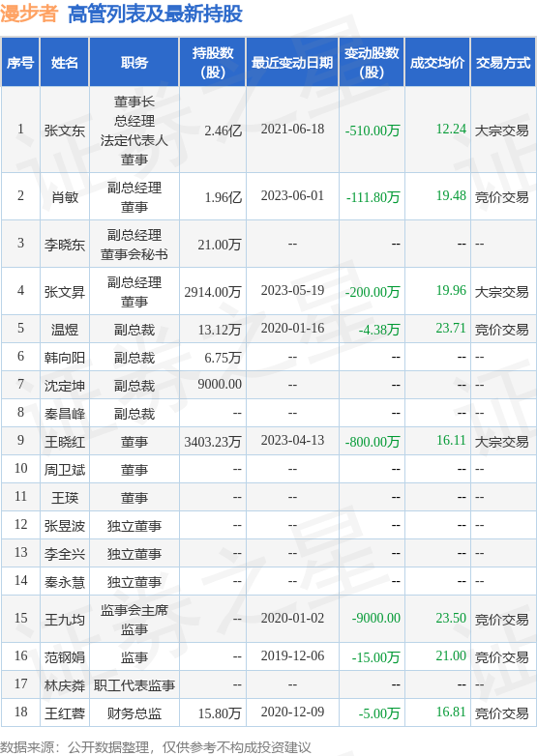Select the 高管列表及最新持股 heading text
The height and width of the screenshot is (756, 537).
[x=155, y=14]
